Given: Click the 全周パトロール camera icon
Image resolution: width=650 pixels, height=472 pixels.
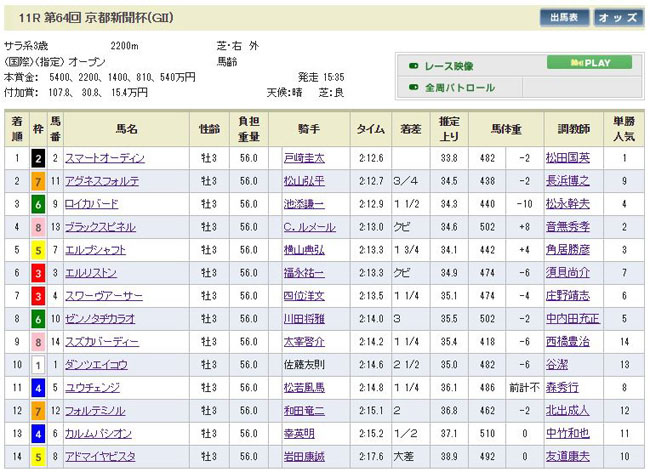Looking at the screenshot, I should [414, 88].
